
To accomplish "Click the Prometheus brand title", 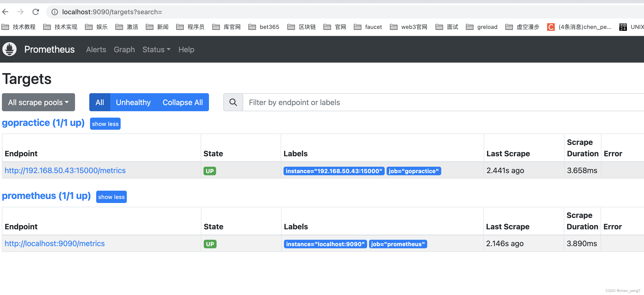I will tap(49, 49).
